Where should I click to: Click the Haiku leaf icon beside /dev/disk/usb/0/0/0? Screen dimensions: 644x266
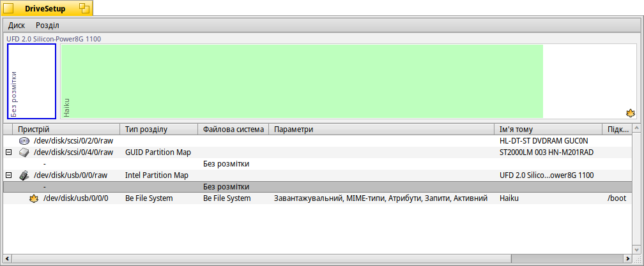click(33, 199)
